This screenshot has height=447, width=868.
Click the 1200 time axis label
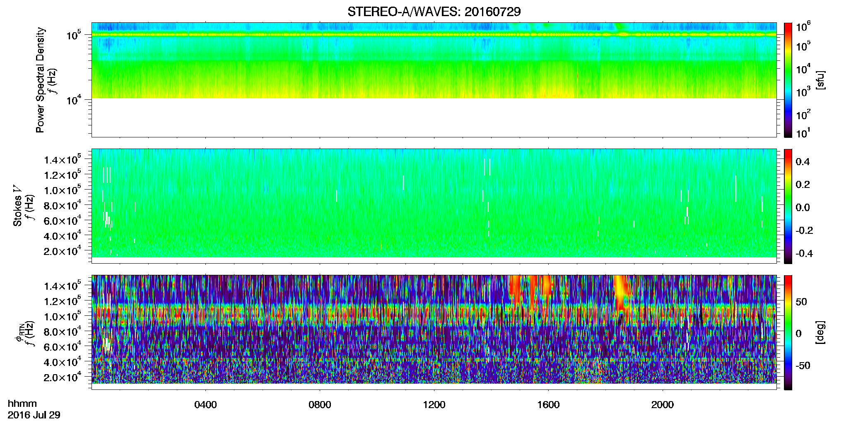point(434,404)
